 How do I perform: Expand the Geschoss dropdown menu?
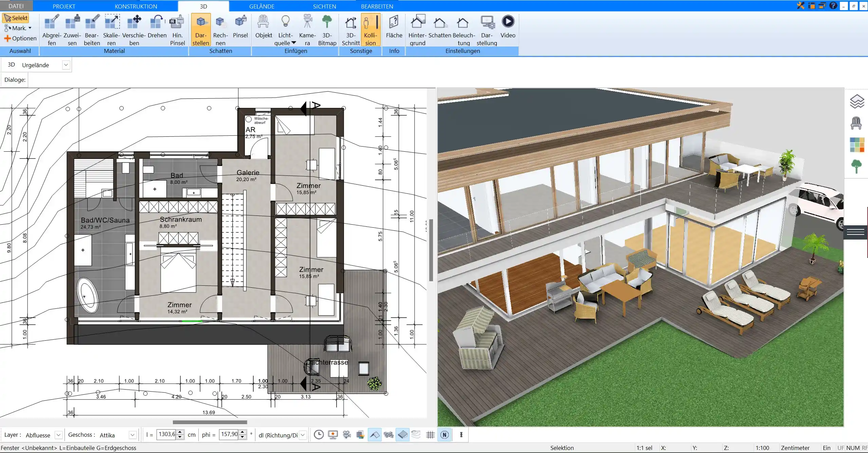pyautogui.click(x=131, y=435)
